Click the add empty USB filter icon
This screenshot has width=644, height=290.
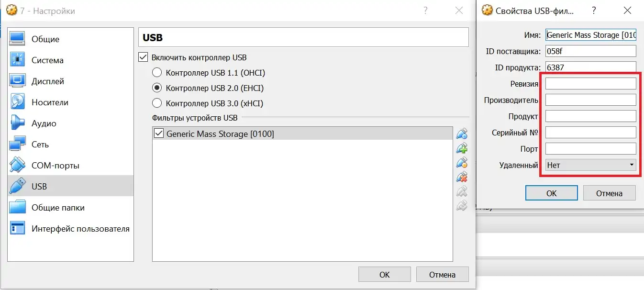click(462, 134)
